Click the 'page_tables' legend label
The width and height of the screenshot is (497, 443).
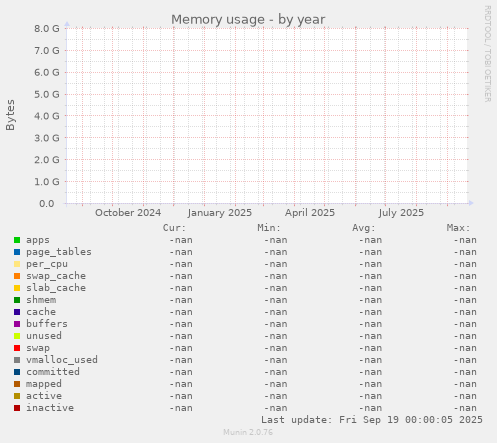59,252
